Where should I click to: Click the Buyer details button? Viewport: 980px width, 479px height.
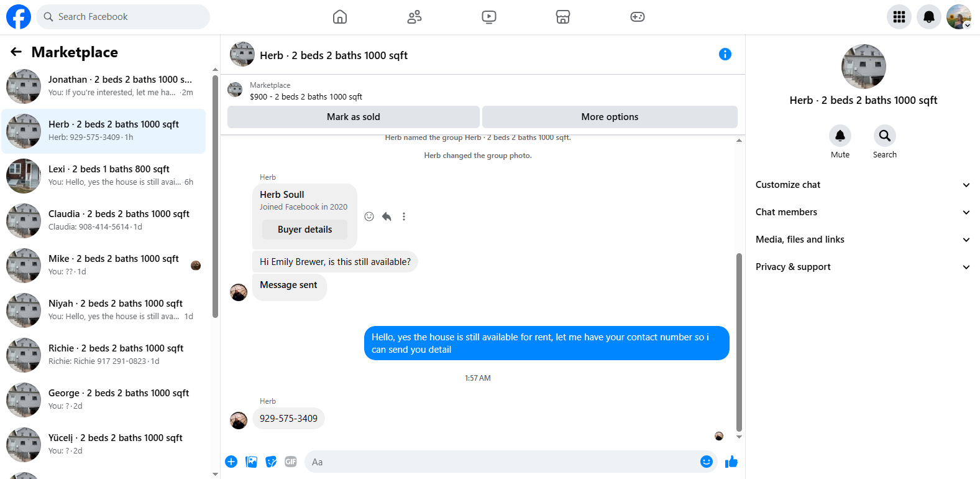click(305, 230)
